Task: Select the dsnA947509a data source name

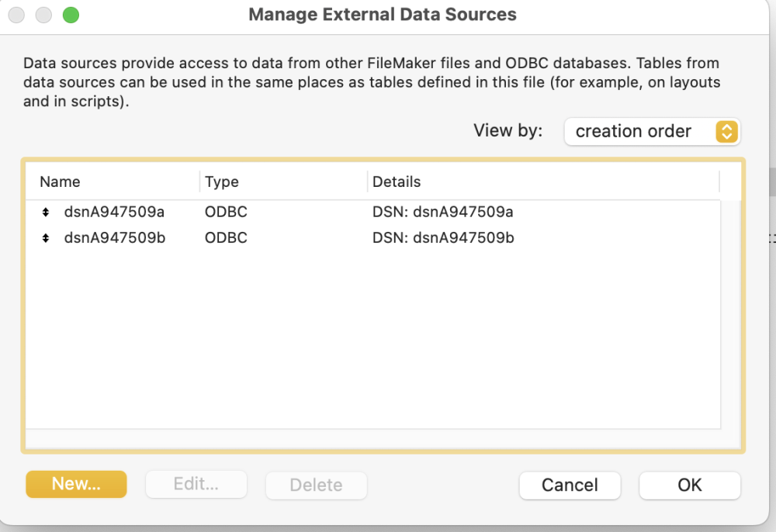Action: pos(114,212)
